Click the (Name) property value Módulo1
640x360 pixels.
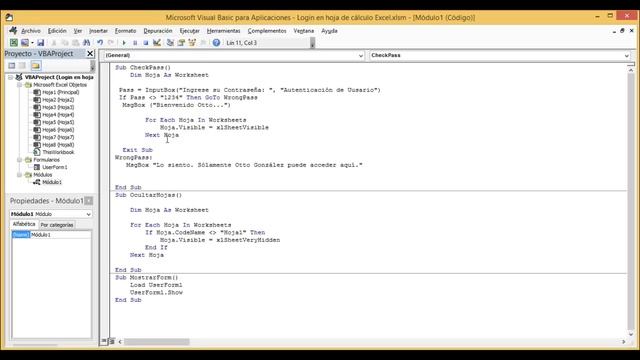pyautogui.click(x=60, y=235)
